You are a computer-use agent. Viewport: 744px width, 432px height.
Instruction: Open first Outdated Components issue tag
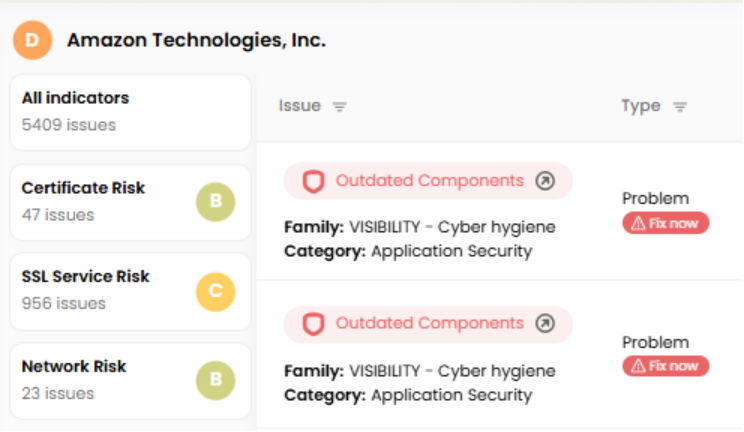pyautogui.click(x=429, y=181)
